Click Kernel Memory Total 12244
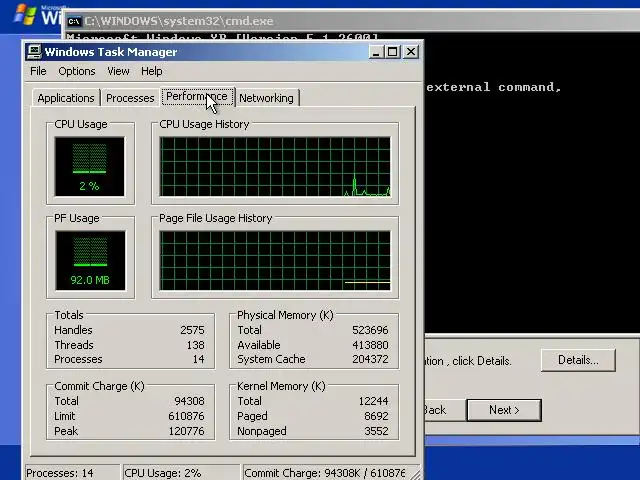640x480 pixels. [373, 401]
